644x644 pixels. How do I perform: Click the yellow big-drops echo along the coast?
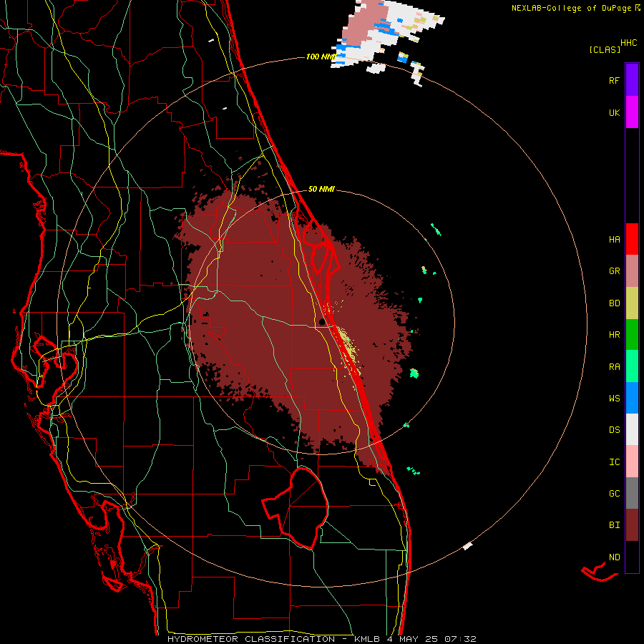pos(348,347)
